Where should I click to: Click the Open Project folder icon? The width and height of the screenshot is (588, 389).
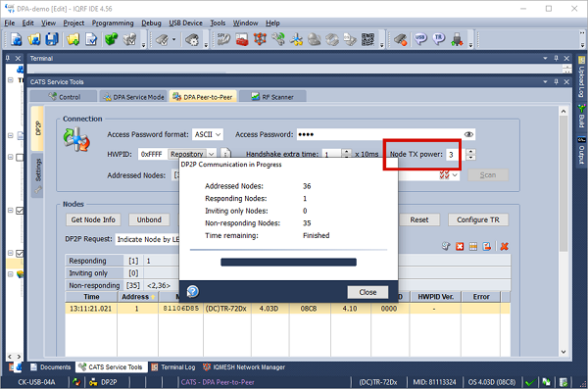[x=34, y=39]
